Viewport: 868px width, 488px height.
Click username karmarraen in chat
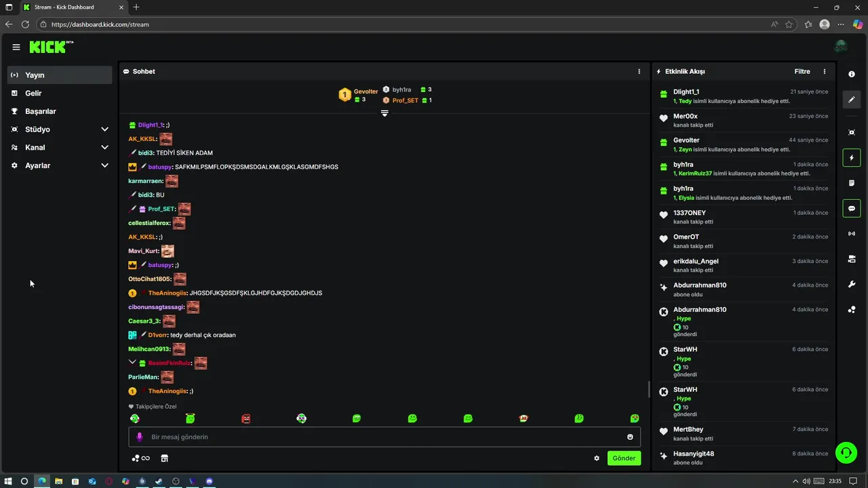pyautogui.click(x=145, y=181)
